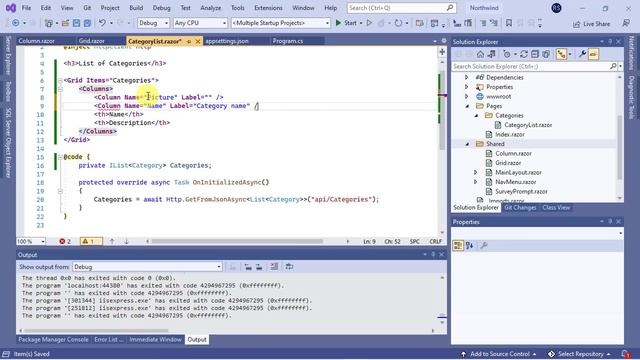Open the Package Manager Console tab
This screenshot has width=640, height=360.
53,339
